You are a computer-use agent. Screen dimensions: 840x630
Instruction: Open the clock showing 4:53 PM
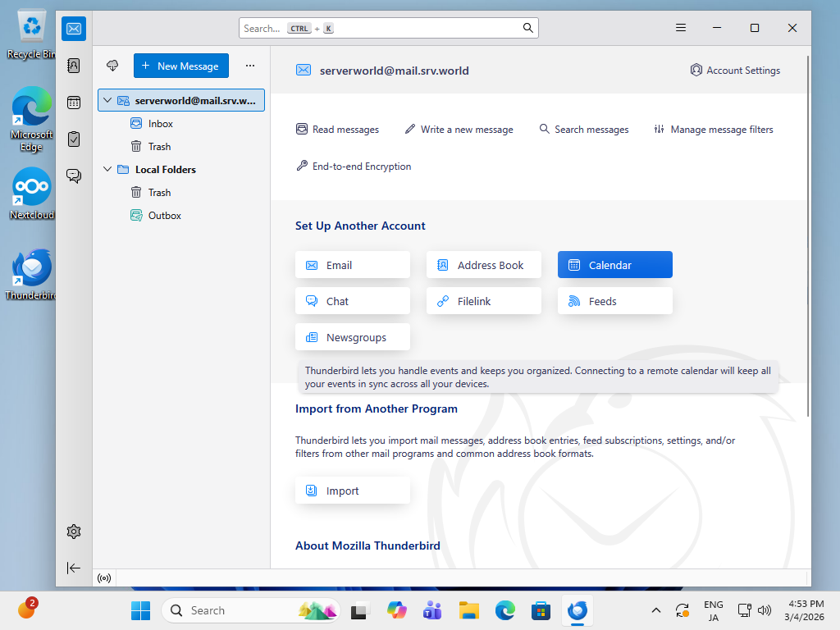(x=804, y=610)
